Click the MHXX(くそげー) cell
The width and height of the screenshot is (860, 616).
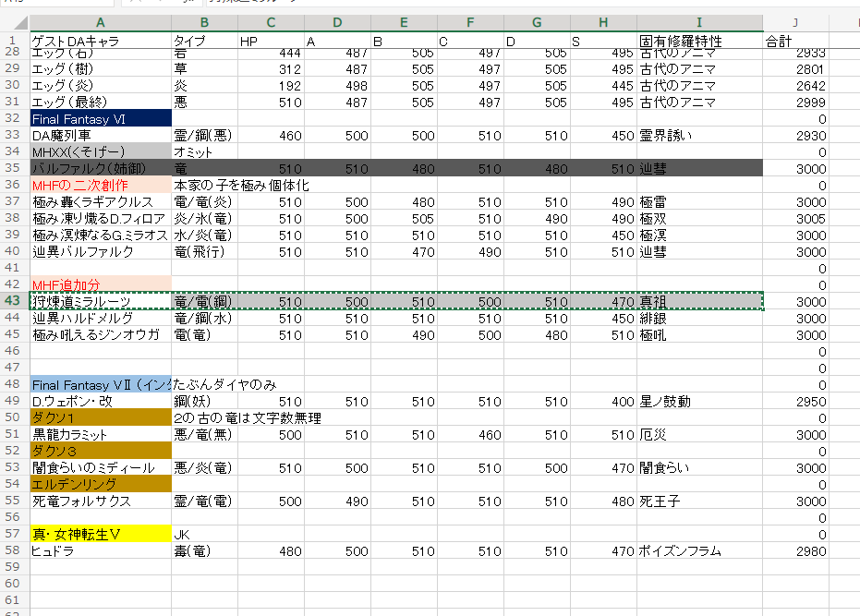101,151
